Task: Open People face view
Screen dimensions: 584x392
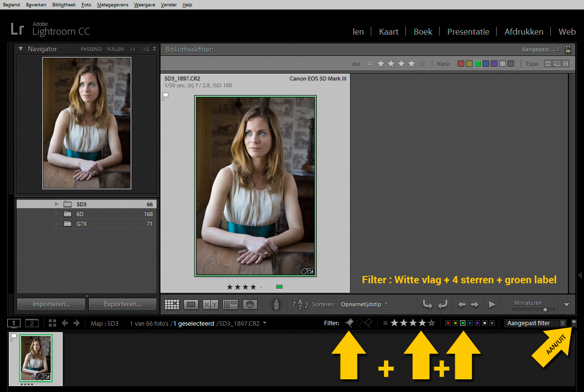Action: tap(249, 305)
